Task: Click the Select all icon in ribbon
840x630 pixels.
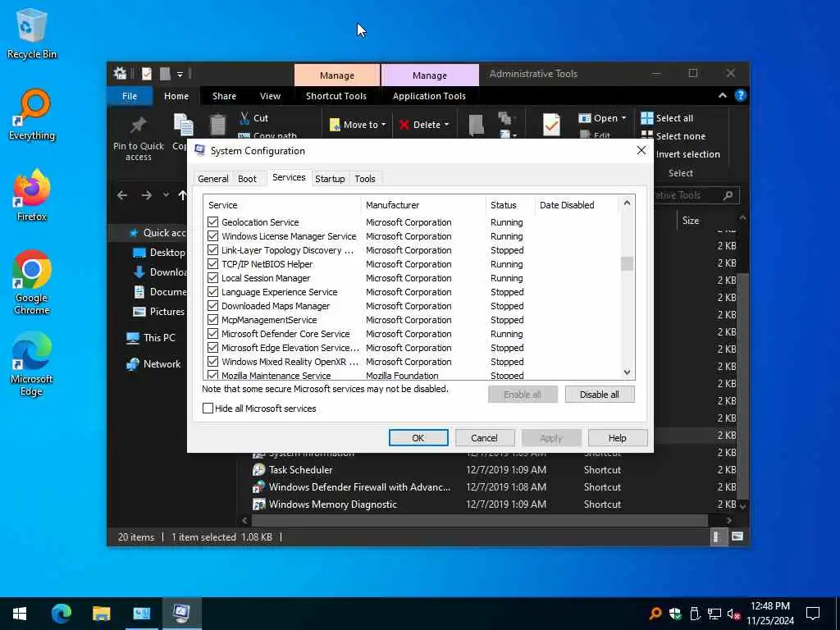Action: pyautogui.click(x=646, y=118)
